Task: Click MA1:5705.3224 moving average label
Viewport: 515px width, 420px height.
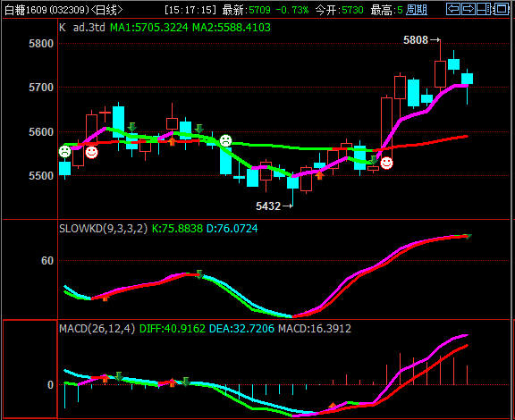Action: coord(148,28)
